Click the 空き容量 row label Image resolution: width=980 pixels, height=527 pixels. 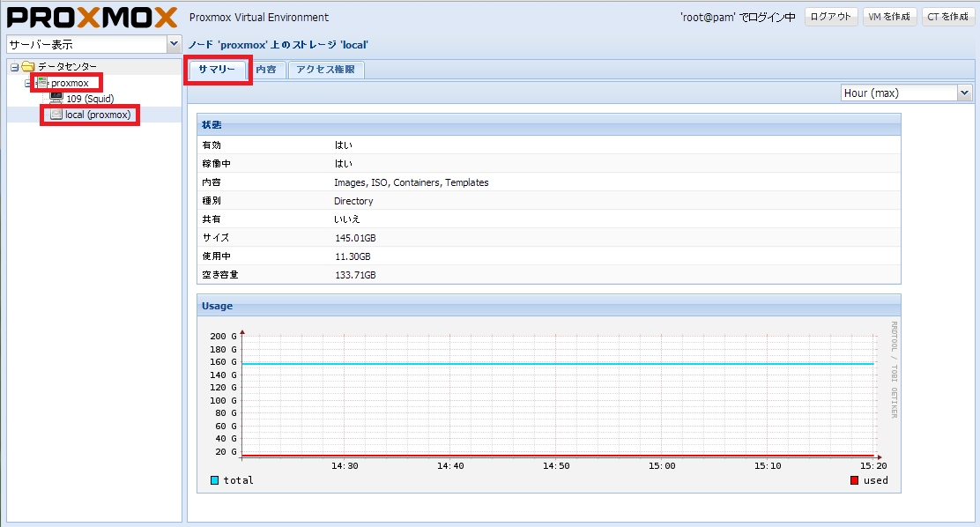[220, 274]
